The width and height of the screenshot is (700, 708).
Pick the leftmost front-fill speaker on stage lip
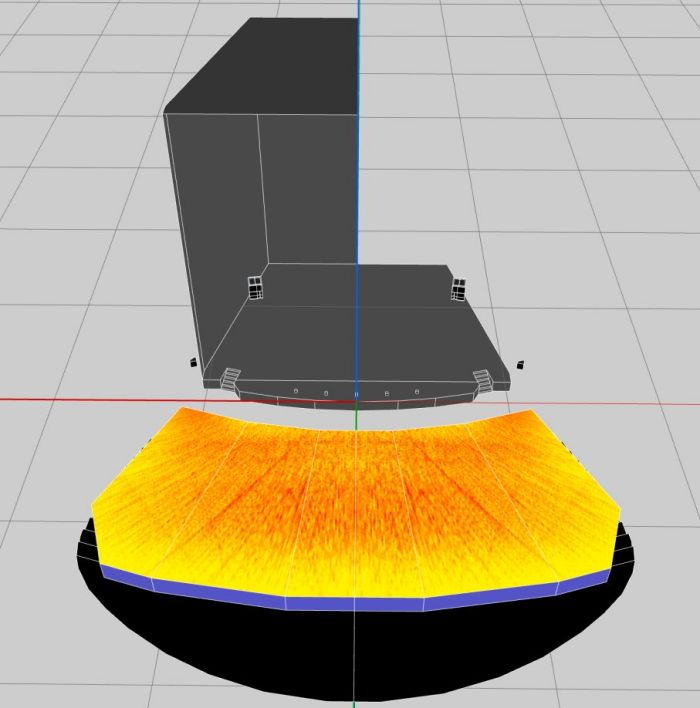(296, 390)
